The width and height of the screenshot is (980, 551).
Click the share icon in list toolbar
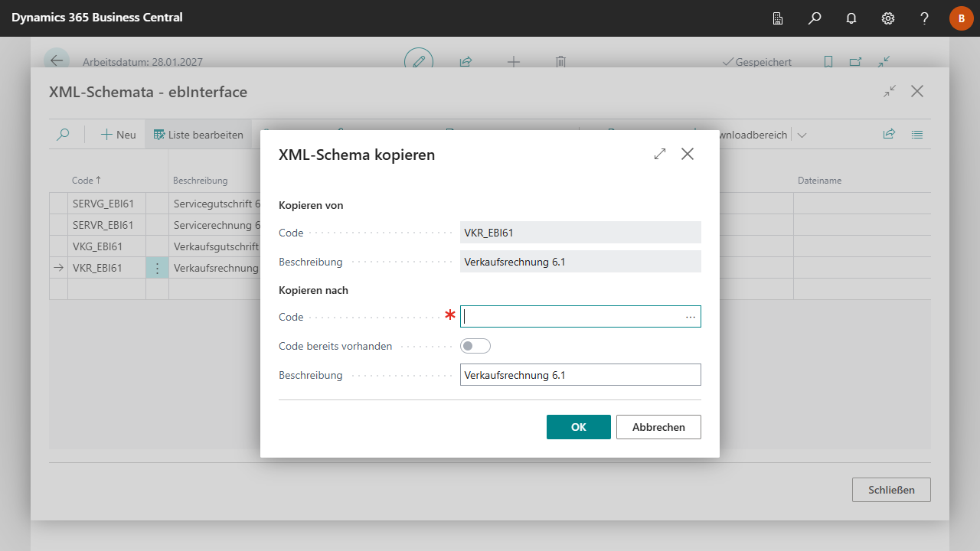pyautogui.click(x=889, y=135)
